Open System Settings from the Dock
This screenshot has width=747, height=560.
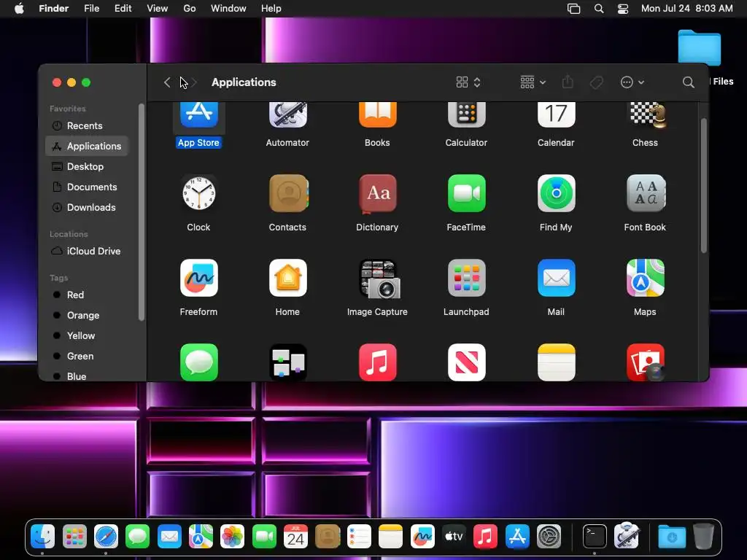549,537
